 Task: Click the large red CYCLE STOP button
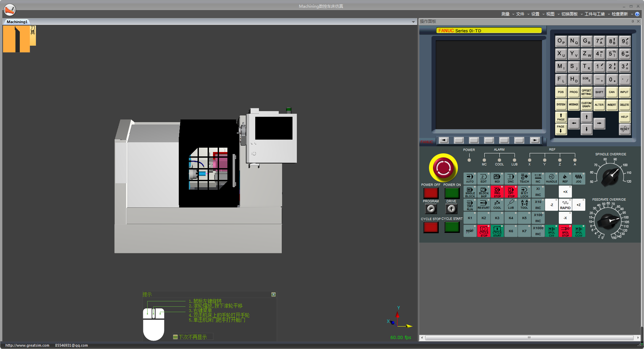pyautogui.click(x=431, y=227)
